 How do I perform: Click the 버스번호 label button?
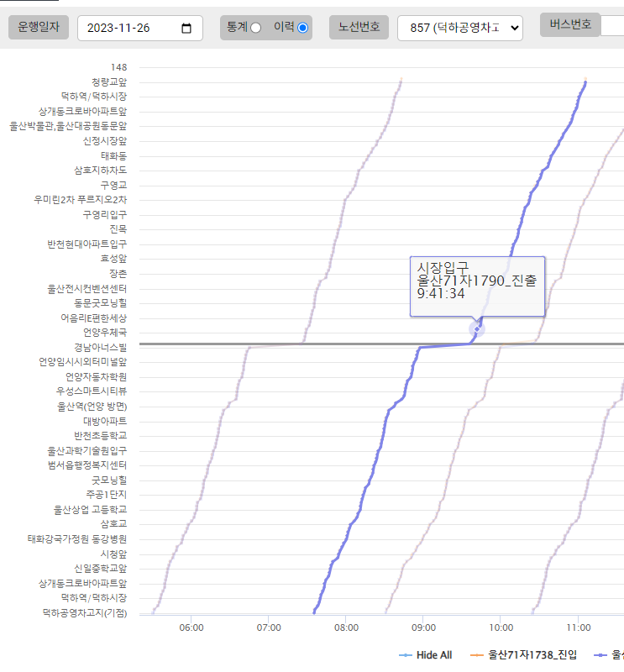570,24
